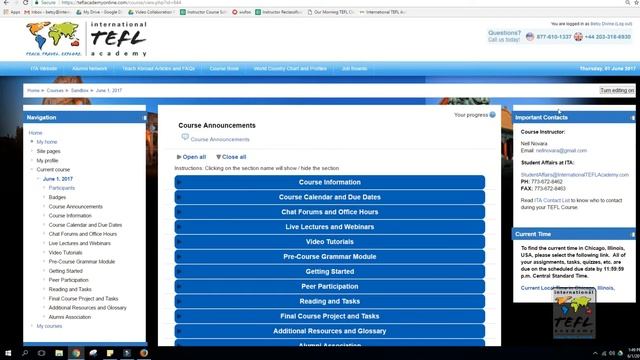Viewport: 640px width, 360px height.
Task: Click the Course Announcements forum icon
Action: pyautogui.click(x=185, y=137)
